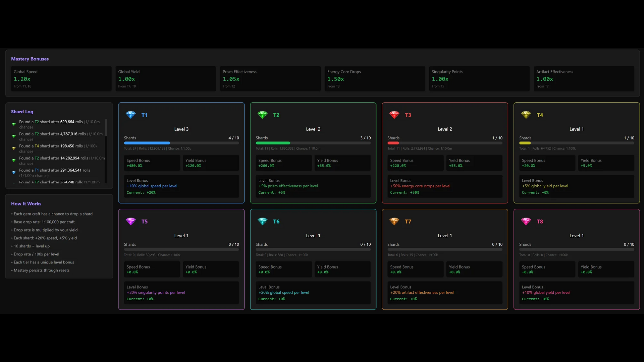Image resolution: width=644 pixels, height=362 pixels.
Task: Click the blue T1 gem icon
Action: [x=131, y=115]
